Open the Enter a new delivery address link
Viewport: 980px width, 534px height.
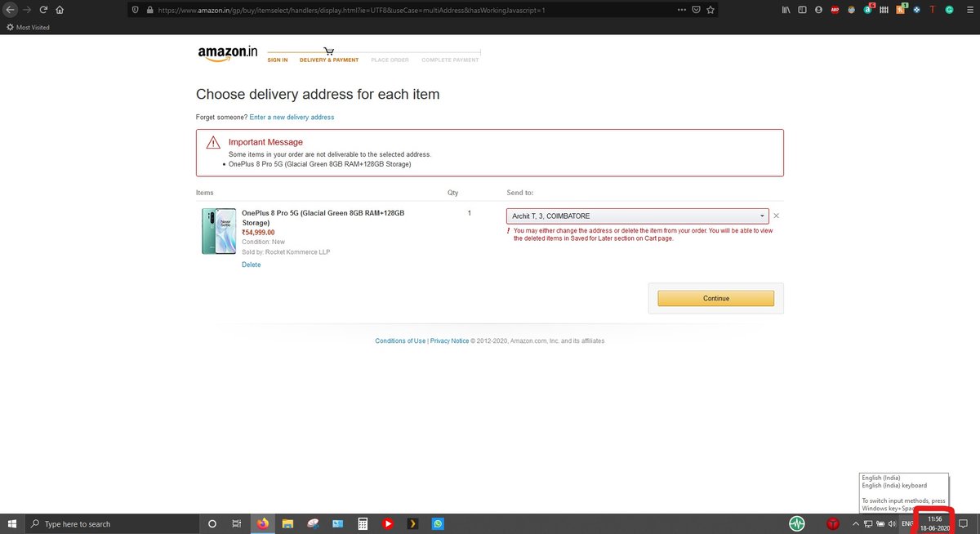292,117
